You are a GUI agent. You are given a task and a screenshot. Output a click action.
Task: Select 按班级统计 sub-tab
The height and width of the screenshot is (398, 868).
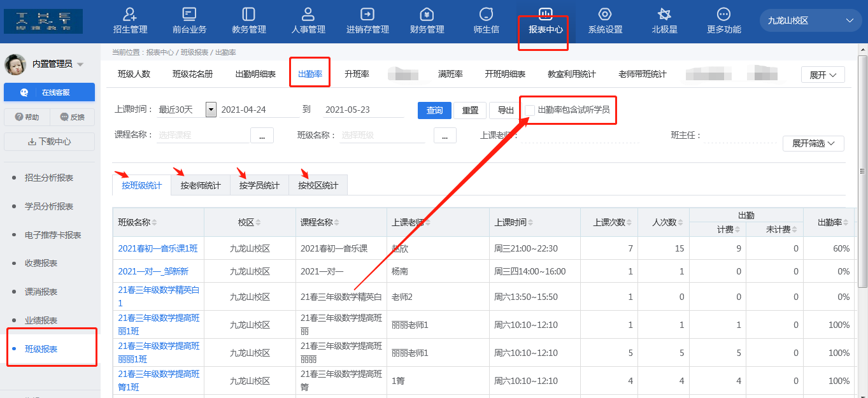pos(141,185)
